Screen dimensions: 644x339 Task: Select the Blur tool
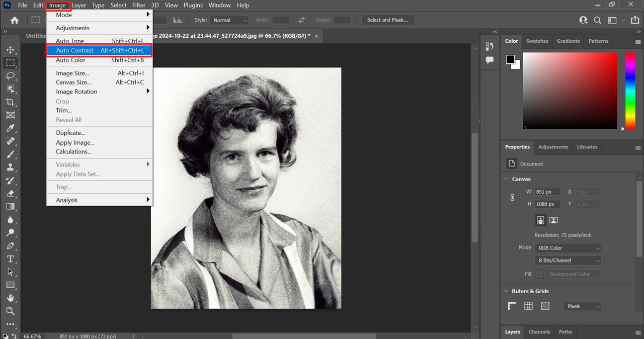tap(10, 220)
